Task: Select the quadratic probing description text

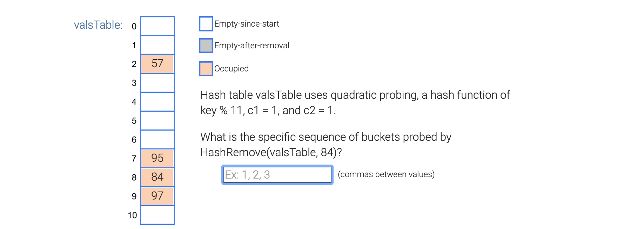Action: pyautogui.click(x=354, y=103)
